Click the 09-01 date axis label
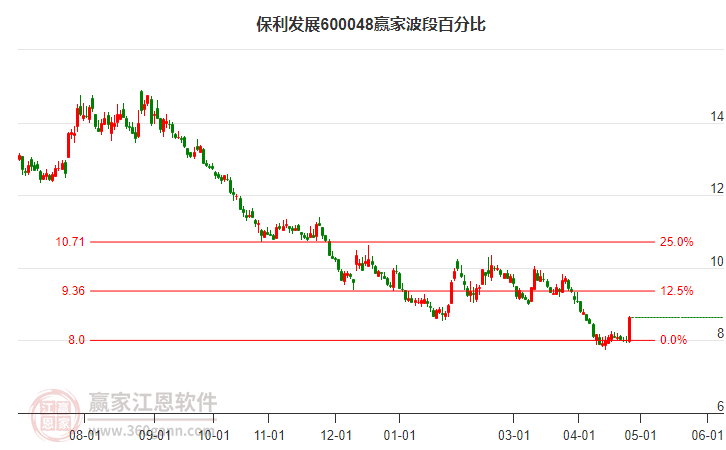This screenshot has height=450, width=726. coord(155,435)
